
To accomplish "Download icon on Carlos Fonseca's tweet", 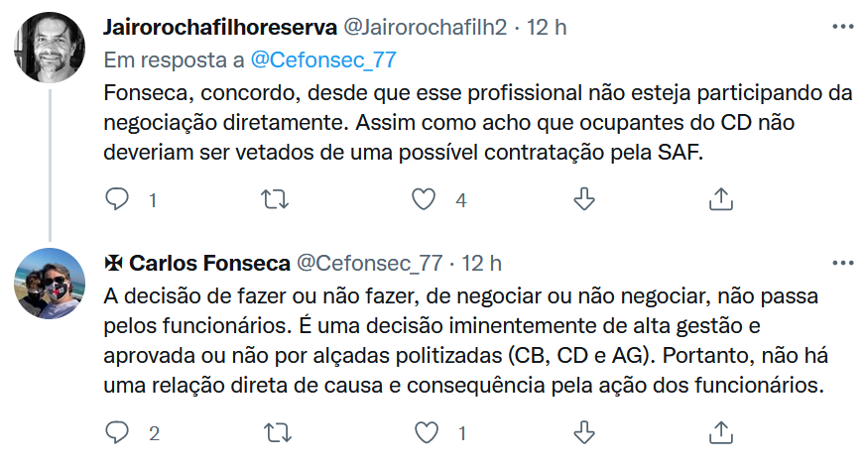I will [584, 433].
